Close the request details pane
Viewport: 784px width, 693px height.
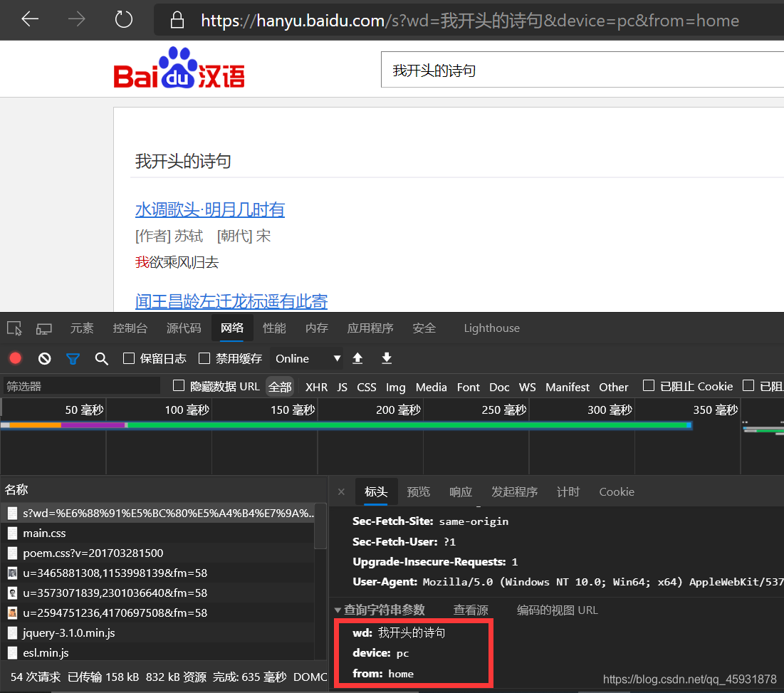pyautogui.click(x=341, y=492)
